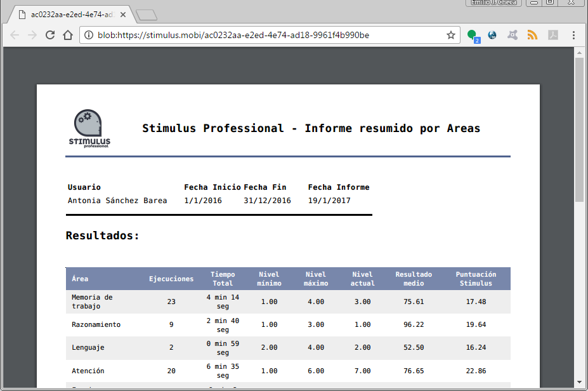Click the browser forward arrow
This screenshot has height=391, width=588.
click(x=32, y=35)
